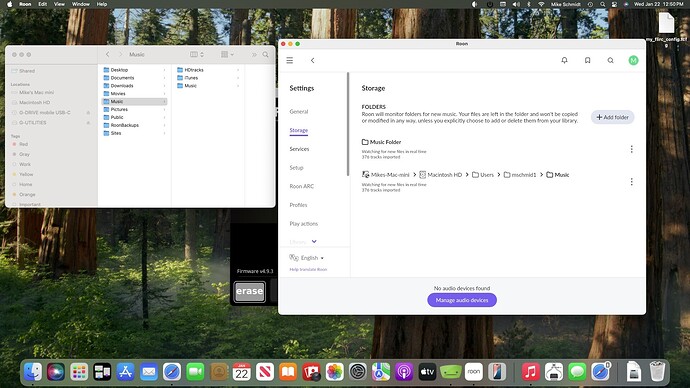Viewport: 690px width, 388px height.
Task: Open the Roon hamburger menu
Action: (290, 60)
